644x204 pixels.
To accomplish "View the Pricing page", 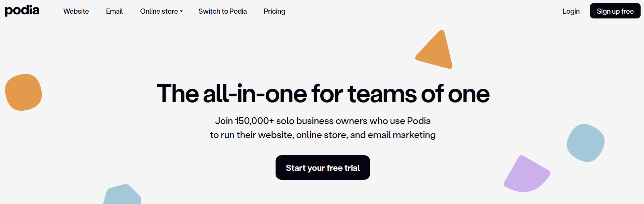I will pos(274,11).
